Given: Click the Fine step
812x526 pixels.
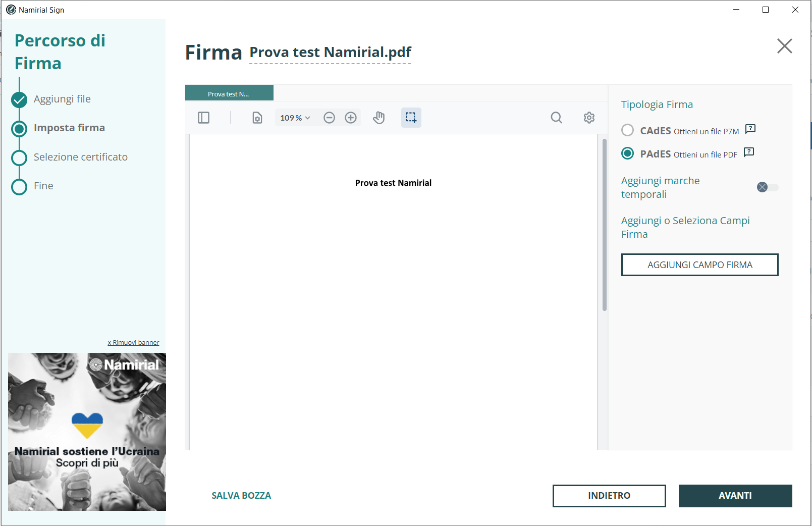Looking at the screenshot, I should pos(43,186).
